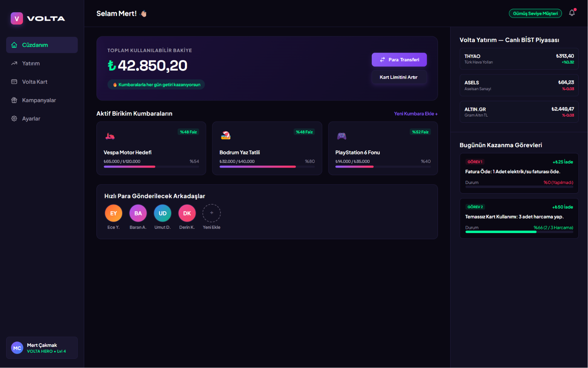The height and width of the screenshot is (368, 588).
Task: Open the Görev 2 Temassız Kart task card
Action: [519, 218]
